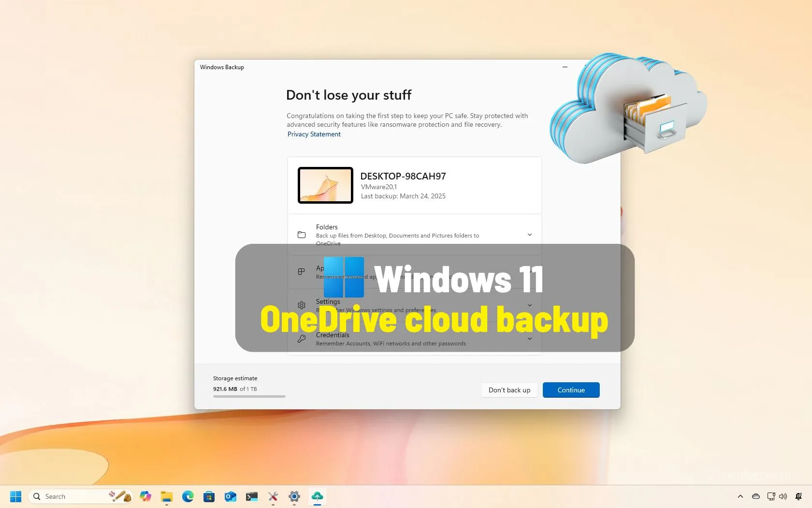The height and width of the screenshot is (508, 812).
Task: Click the storage estimate progress bar
Action: (249, 397)
